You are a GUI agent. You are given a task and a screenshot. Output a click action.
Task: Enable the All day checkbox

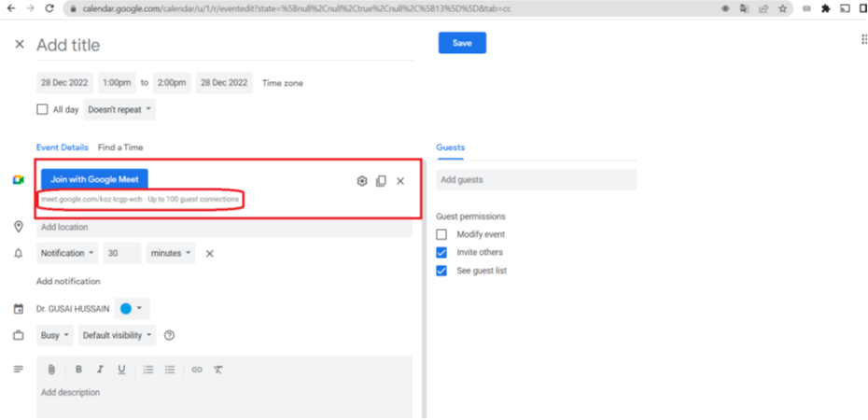click(42, 109)
